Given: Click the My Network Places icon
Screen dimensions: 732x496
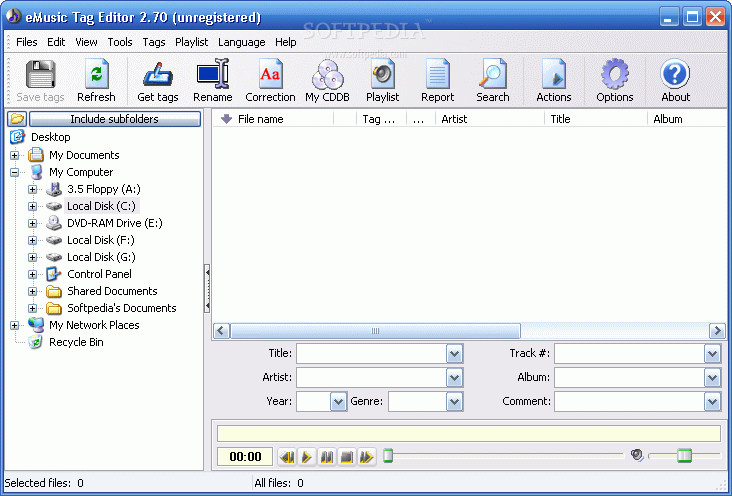Looking at the screenshot, I should pyautogui.click(x=36, y=325).
